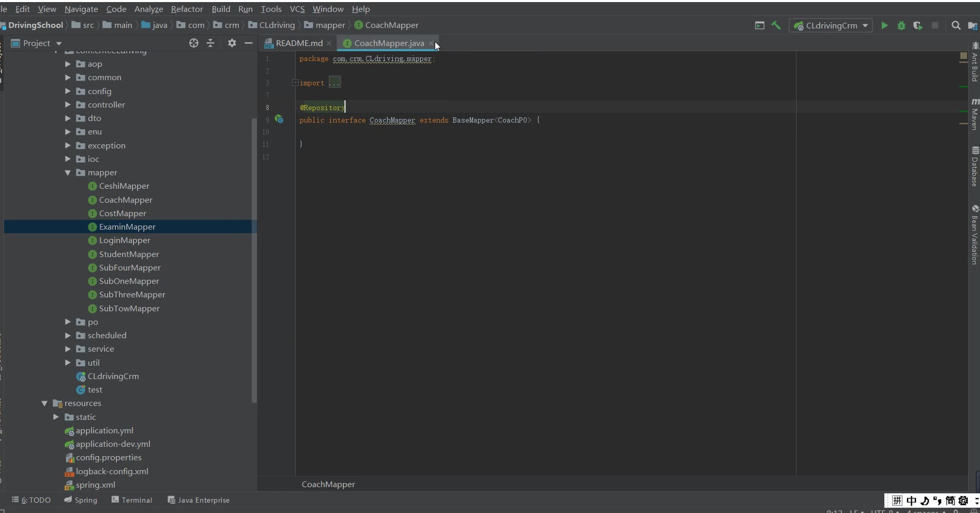
Task: Open the TODO tool window
Action: pos(32,500)
